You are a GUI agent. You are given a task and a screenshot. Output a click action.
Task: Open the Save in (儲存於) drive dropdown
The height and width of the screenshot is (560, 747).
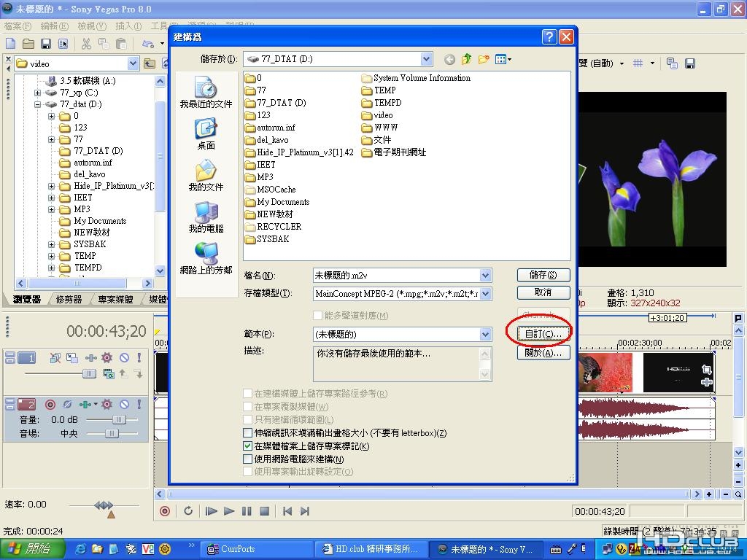(x=426, y=59)
